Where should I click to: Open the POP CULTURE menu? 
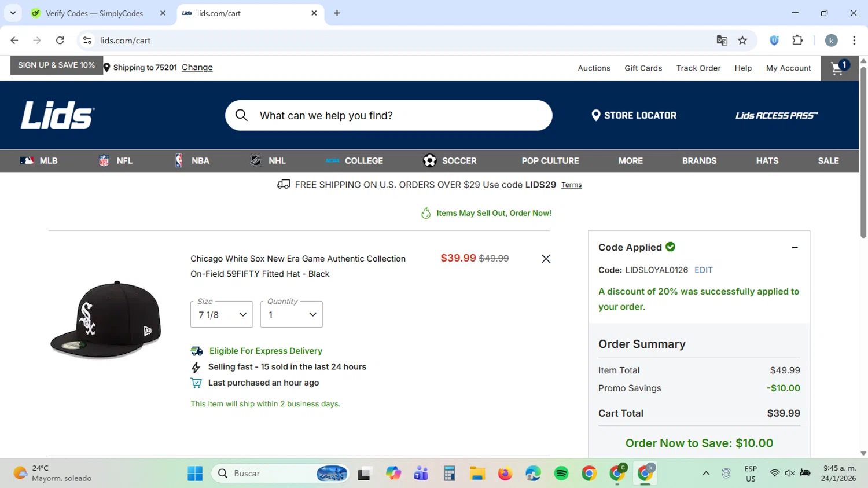550,161
